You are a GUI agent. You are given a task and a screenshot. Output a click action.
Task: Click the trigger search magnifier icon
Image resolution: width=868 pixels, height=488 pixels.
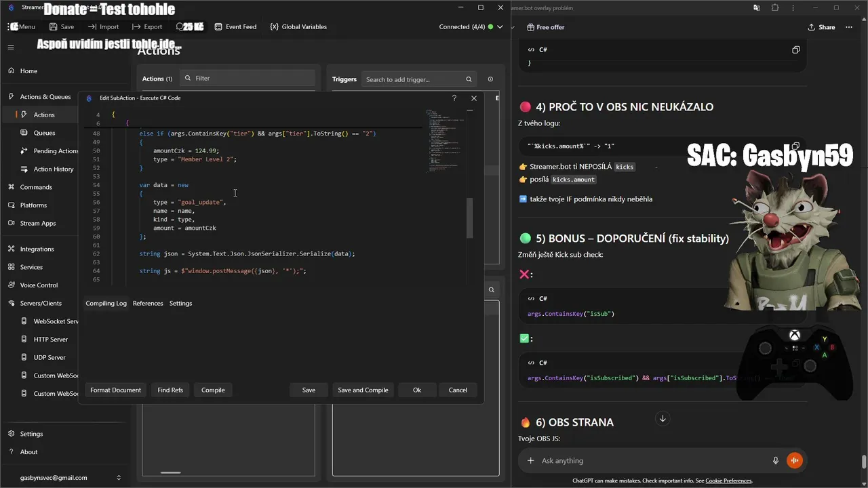tap(469, 79)
